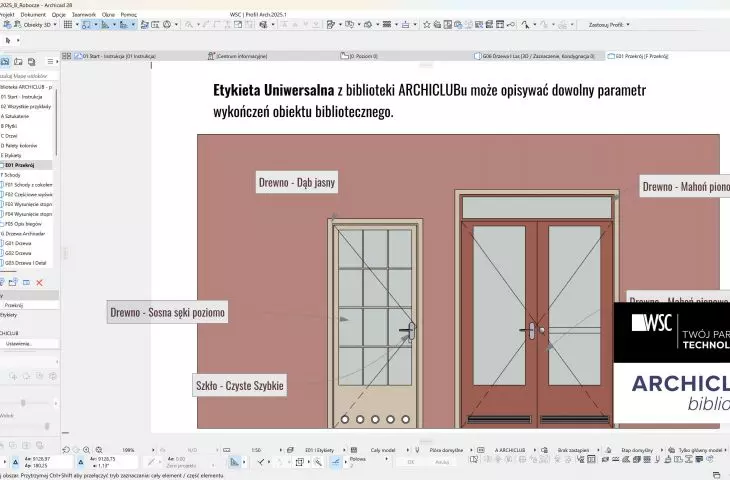Open the Tylko główny model dropdown

702,450
